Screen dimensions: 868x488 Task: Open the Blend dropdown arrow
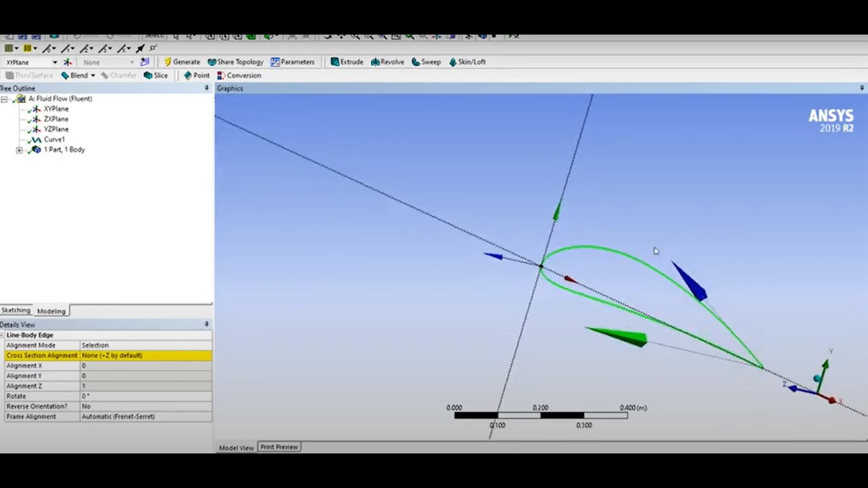click(92, 75)
